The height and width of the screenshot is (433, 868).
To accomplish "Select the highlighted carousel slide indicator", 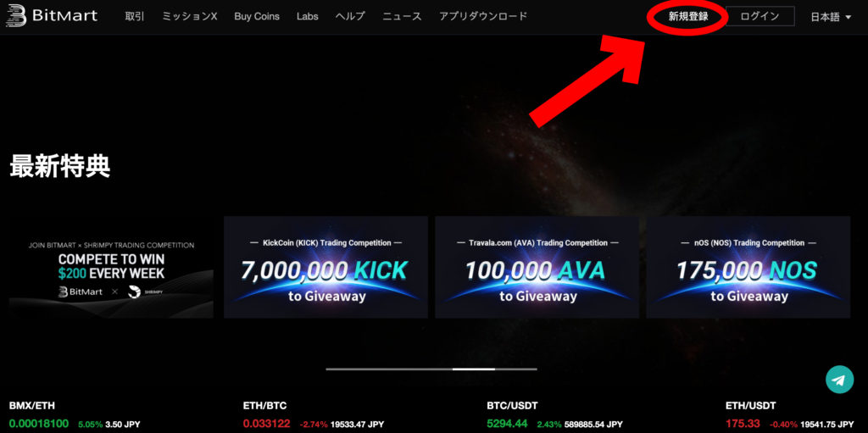I will pyautogui.click(x=474, y=369).
